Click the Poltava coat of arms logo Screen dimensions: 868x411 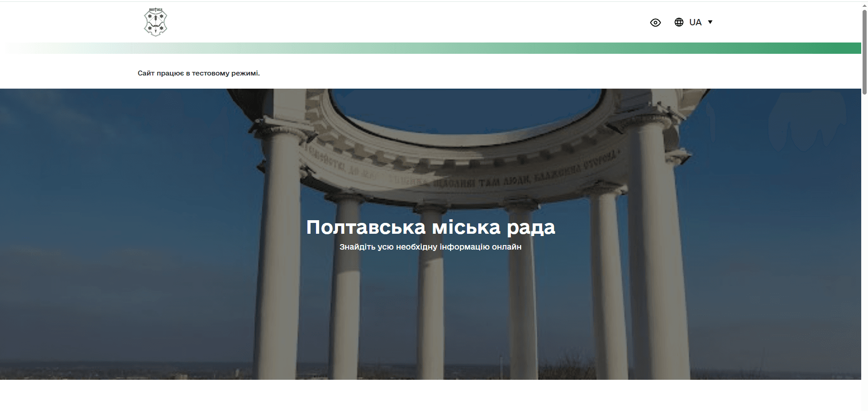(156, 22)
